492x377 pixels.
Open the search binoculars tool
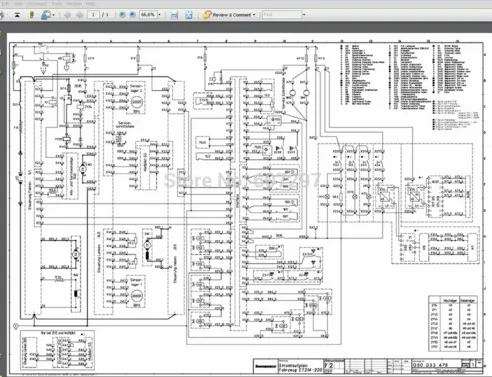click(x=45, y=15)
